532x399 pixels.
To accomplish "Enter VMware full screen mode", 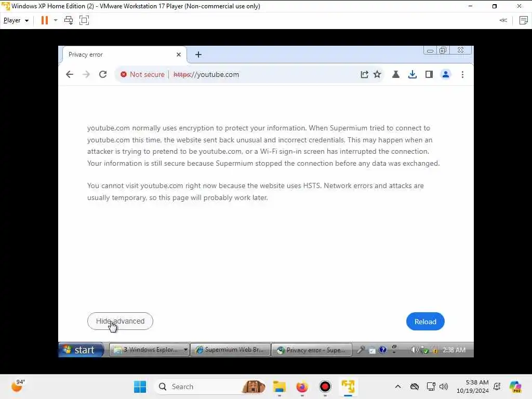I will 84,20.
